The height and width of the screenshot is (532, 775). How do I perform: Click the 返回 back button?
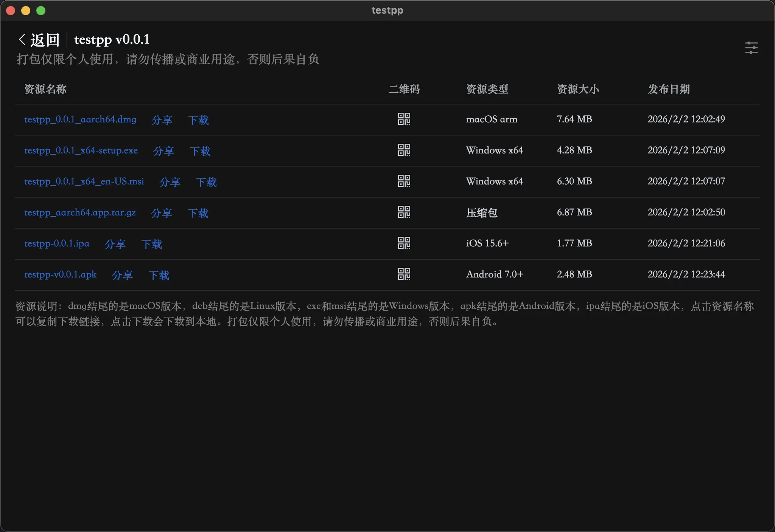(x=45, y=39)
